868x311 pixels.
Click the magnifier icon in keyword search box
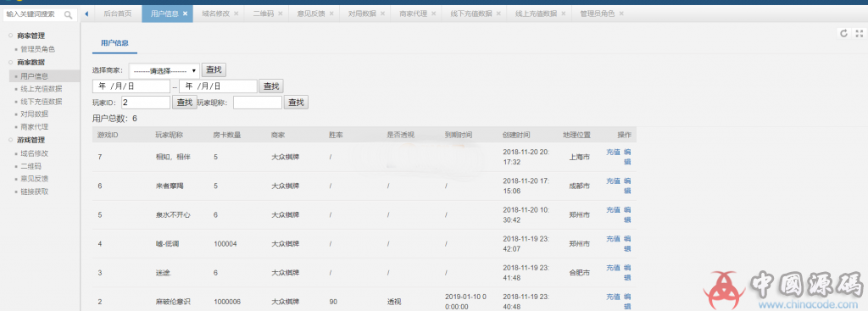click(x=69, y=15)
